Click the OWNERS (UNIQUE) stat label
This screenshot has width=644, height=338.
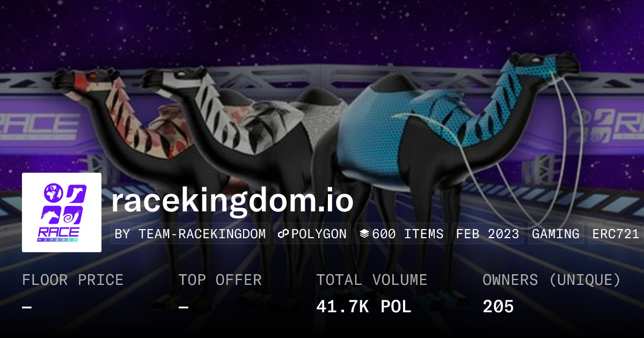tap(552, 280)
